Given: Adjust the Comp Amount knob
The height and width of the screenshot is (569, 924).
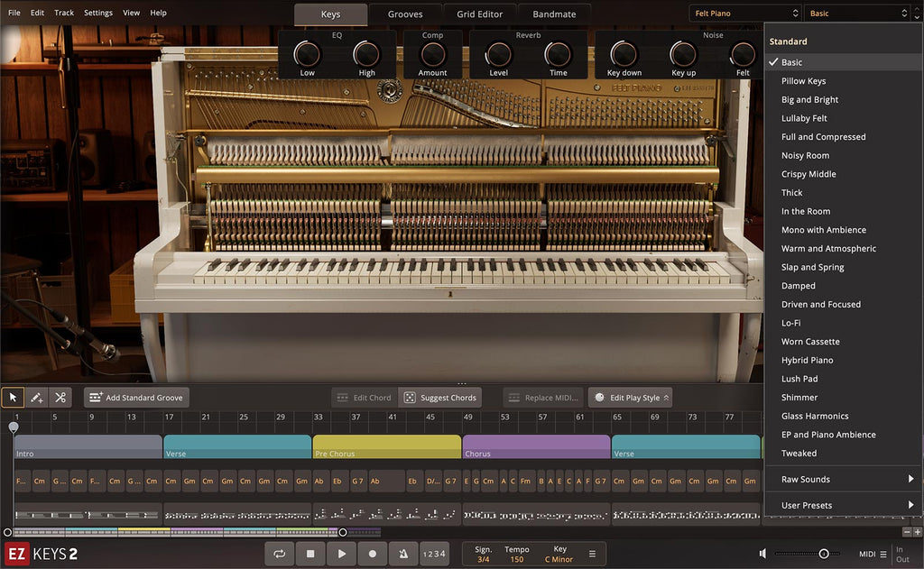Looking at the screenshot, I should tap(432, 55).
